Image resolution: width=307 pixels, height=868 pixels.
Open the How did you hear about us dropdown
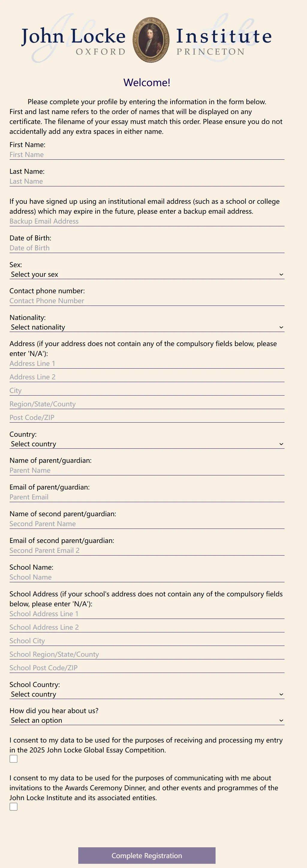147,720
